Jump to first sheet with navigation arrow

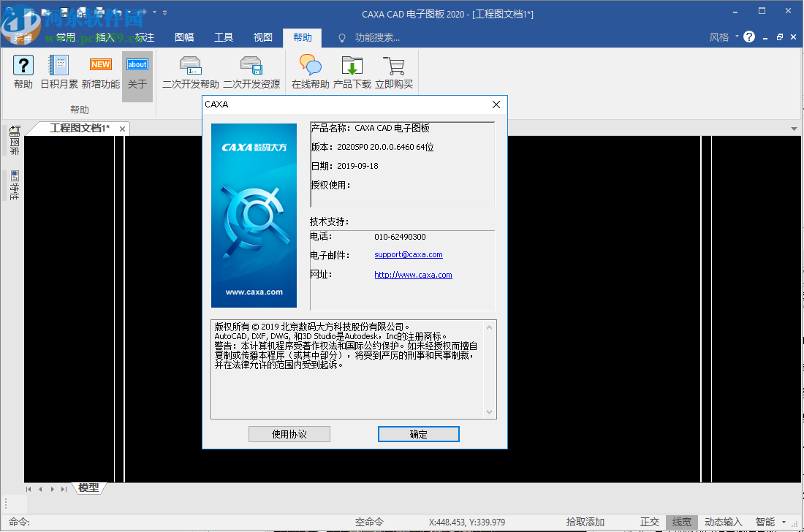click(29, 489)
